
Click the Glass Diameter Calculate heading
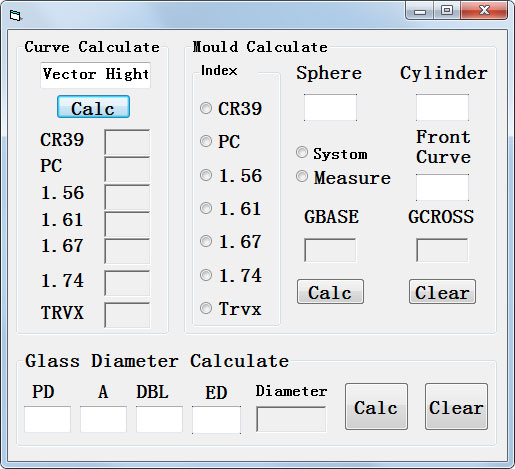tap(157, 361)
